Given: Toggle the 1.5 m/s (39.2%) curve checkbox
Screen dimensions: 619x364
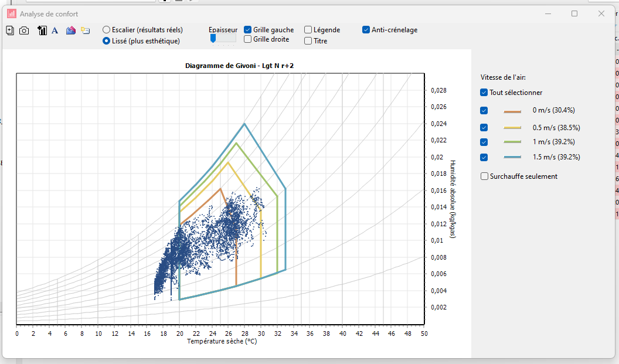Looking at the screenshot, I should 484,158.
